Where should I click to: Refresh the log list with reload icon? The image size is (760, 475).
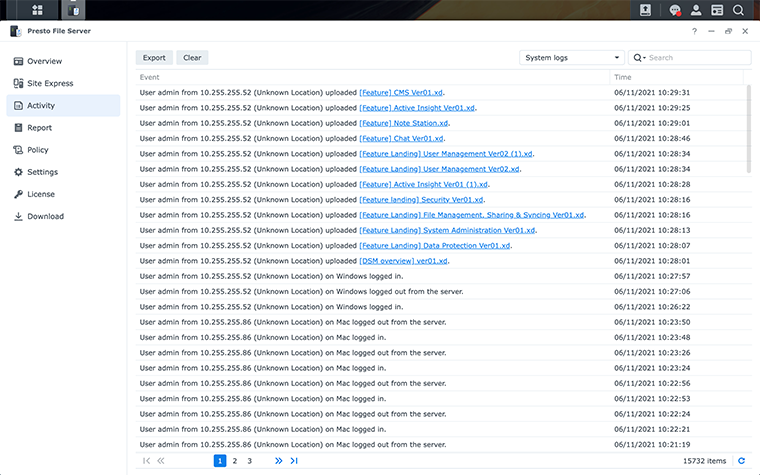click(741, 461)
